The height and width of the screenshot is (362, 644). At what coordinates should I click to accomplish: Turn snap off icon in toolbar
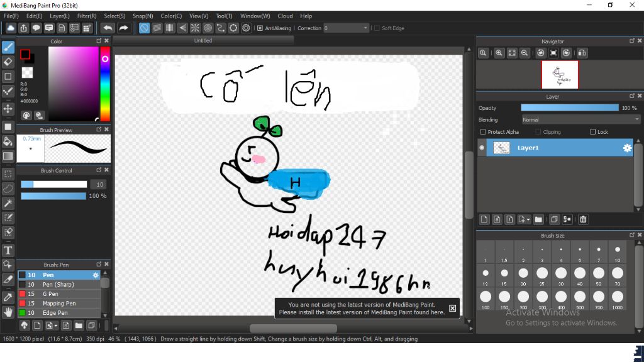pos(144,28)
